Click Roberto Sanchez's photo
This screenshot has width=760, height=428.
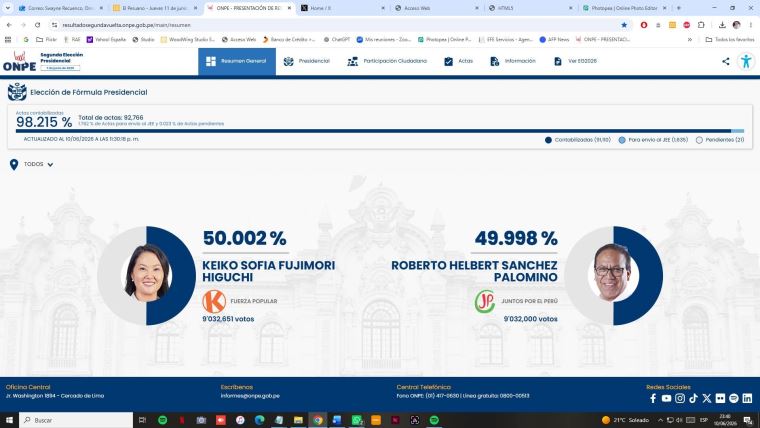(x=613, y=274)
